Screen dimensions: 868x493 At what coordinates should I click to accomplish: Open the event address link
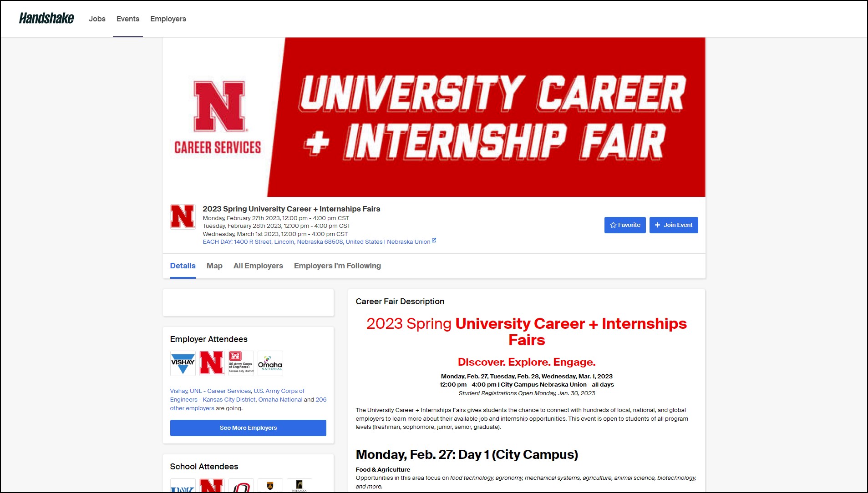[316, 242]
